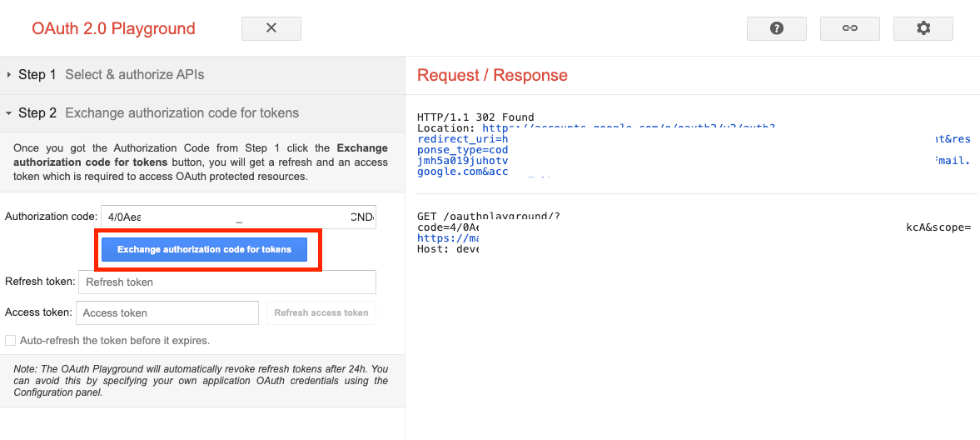The height and width of the screenshot is (440, 980).
Task: Click into the Refresh token field
Action: [226, 282]
